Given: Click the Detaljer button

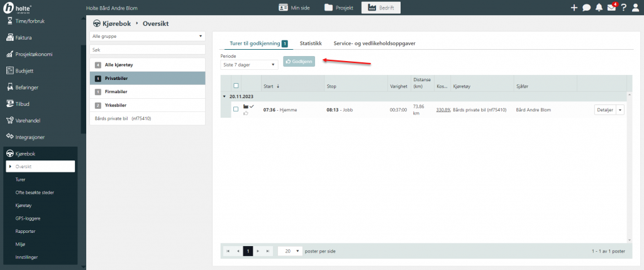Looking at the screenshot, I should (604, 110).
